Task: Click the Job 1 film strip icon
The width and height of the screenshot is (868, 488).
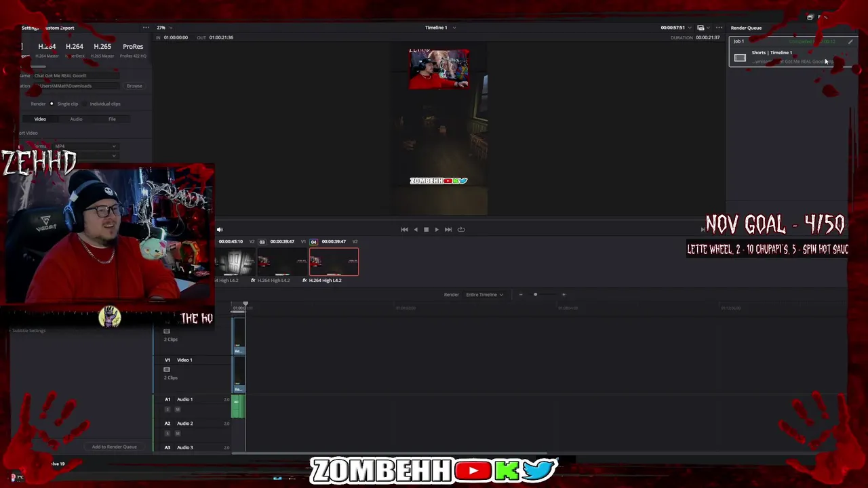Action: click(x=740, y=58)
